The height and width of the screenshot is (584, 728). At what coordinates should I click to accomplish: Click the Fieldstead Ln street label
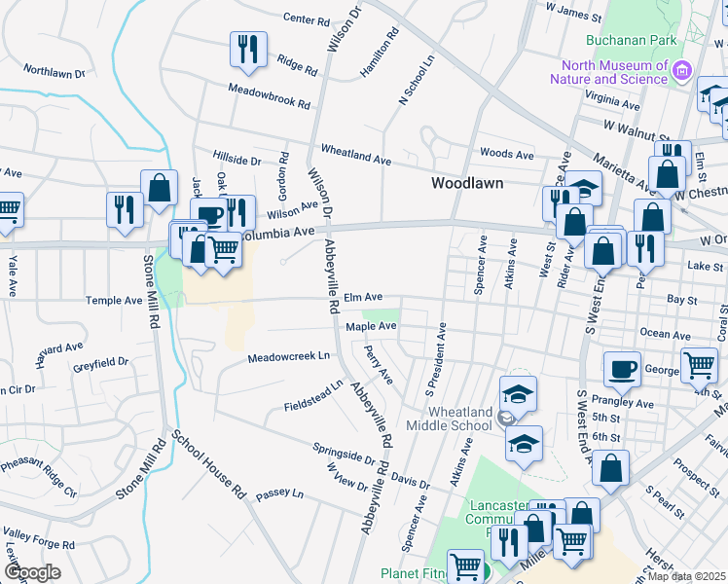313,395
